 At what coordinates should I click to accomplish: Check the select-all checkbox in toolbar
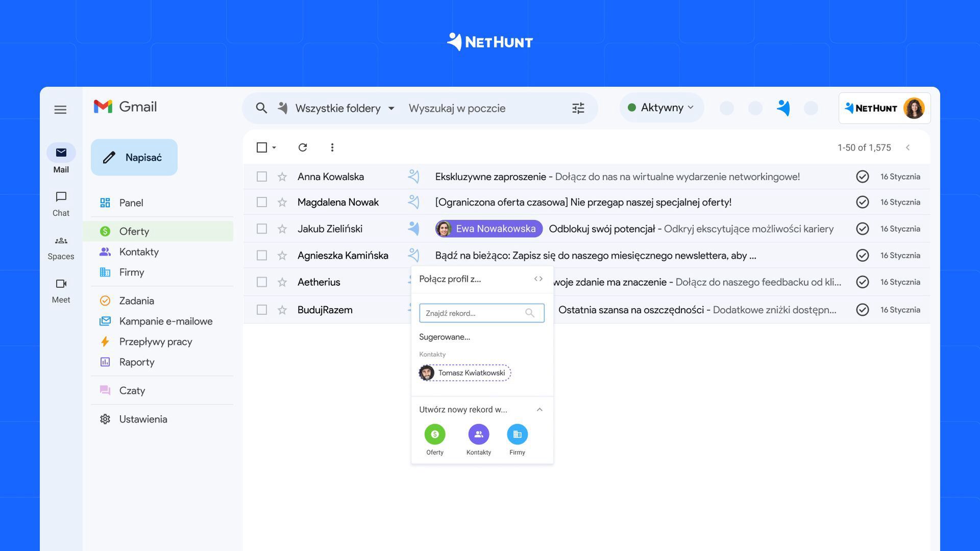coord(262,147)
